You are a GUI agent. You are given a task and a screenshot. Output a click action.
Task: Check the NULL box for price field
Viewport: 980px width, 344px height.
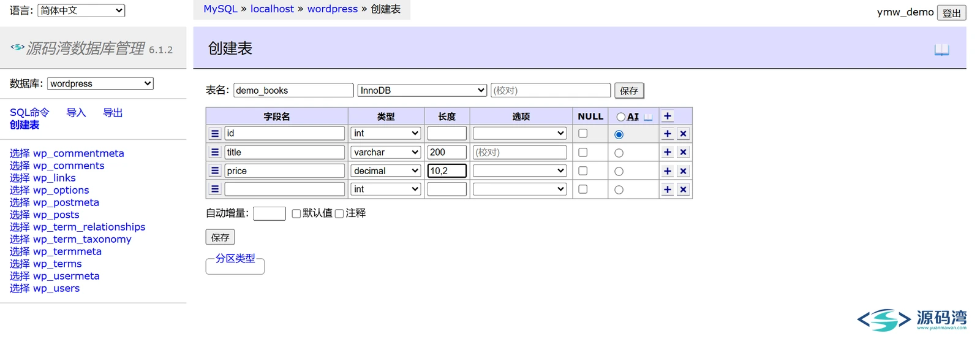[x=582, y=170]
